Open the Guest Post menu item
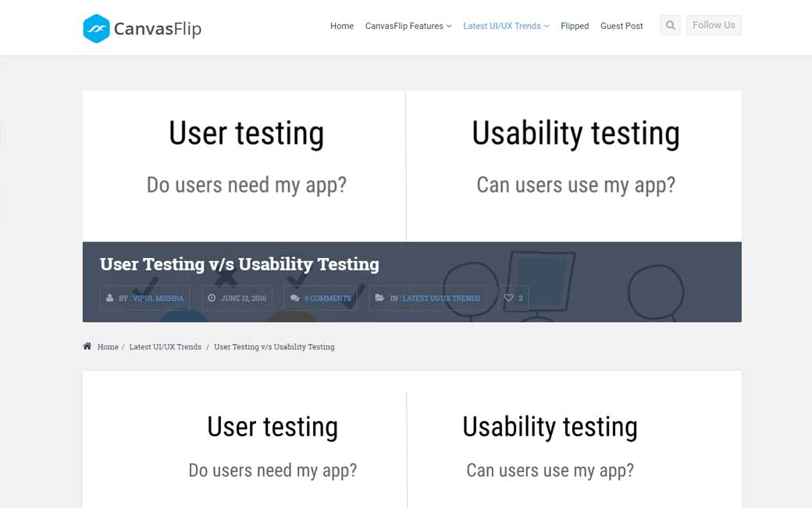This screenshot has width=812, height=508. pos(621,26)
